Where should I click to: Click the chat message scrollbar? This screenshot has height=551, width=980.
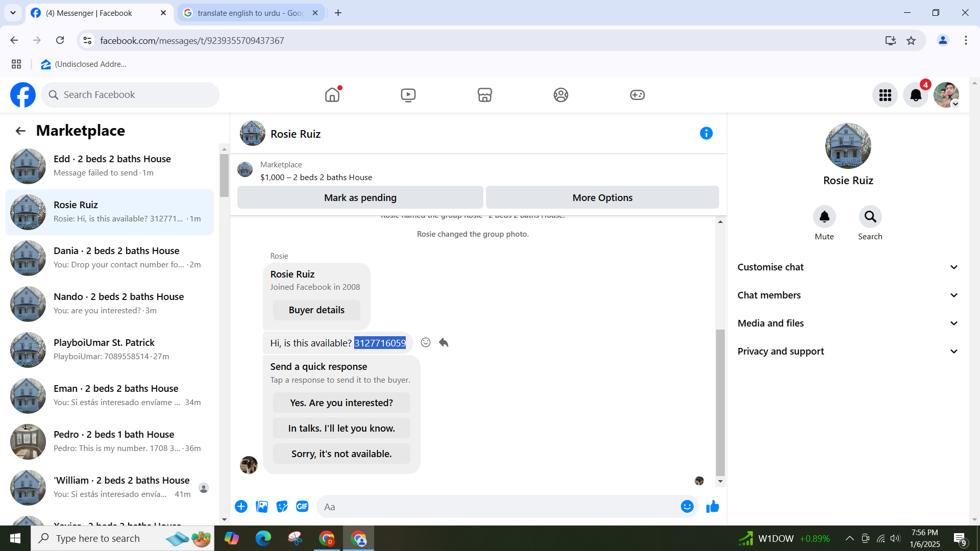(720, 402)
